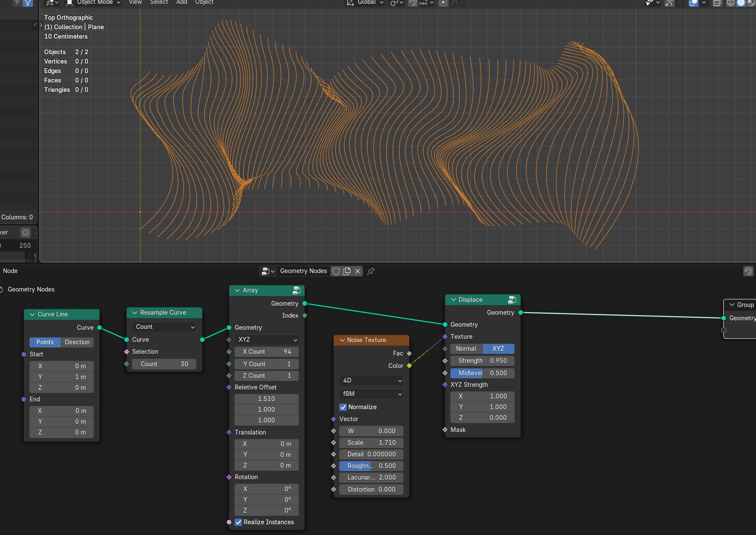Select Points mode in Curve Line
Image resolution: width=756 pixels, height=535 pixels.
coord(45,342)
